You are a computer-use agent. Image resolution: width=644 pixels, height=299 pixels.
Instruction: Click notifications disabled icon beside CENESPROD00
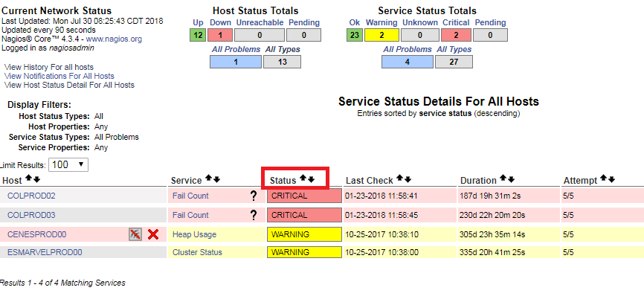pyautogui.click(x=135, y=234)
